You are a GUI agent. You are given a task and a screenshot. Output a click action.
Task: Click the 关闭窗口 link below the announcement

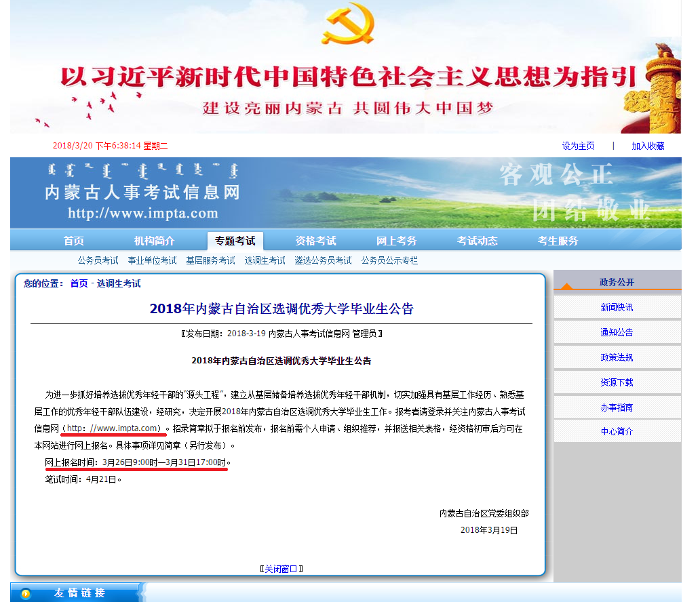pyautogui.click(x=281, y=569)
